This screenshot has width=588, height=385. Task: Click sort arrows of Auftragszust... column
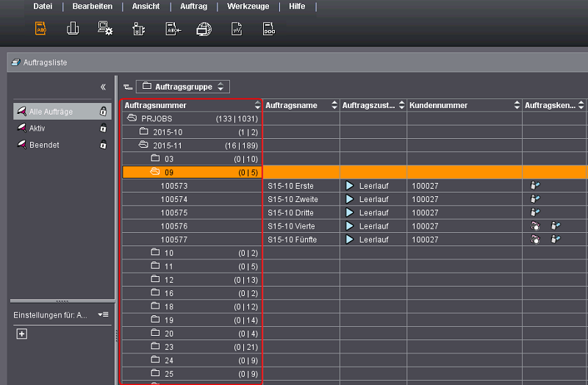click(401, 105)
